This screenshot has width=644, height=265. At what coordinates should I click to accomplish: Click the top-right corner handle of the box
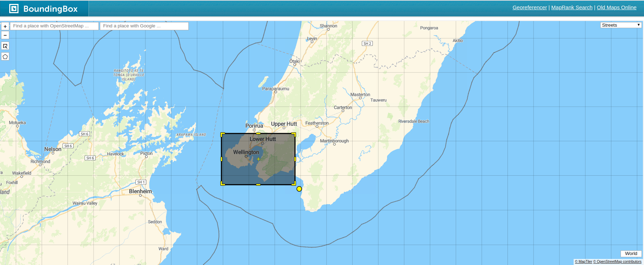294,134
